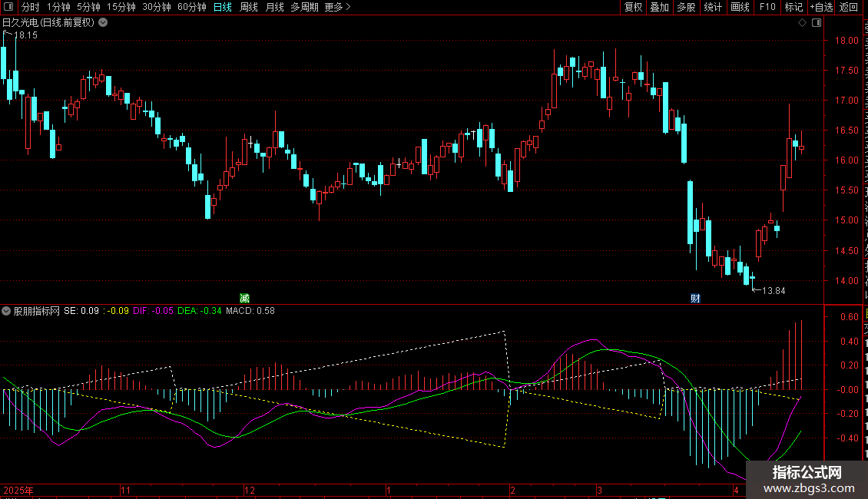
Task: Click the 16.00 price axis label
Action: click(846, 160)
